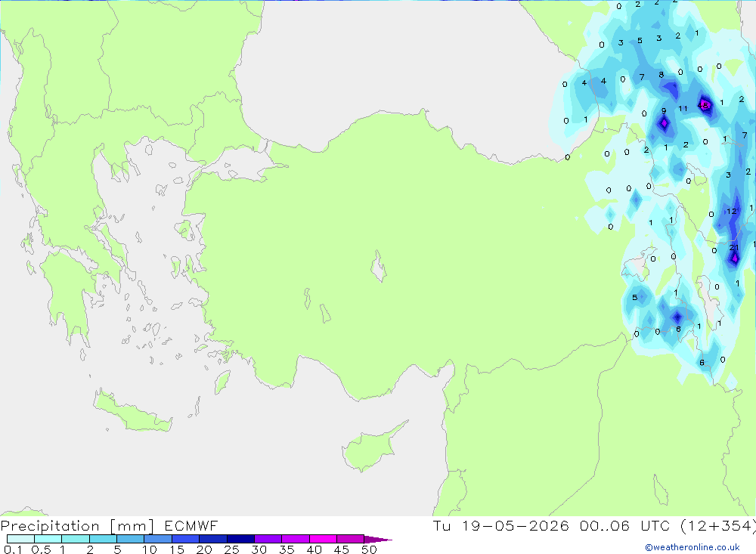Click the '12' precipitation value on the map
The height and width of the screenshot is (554, 756).
(x=732, y=211)
